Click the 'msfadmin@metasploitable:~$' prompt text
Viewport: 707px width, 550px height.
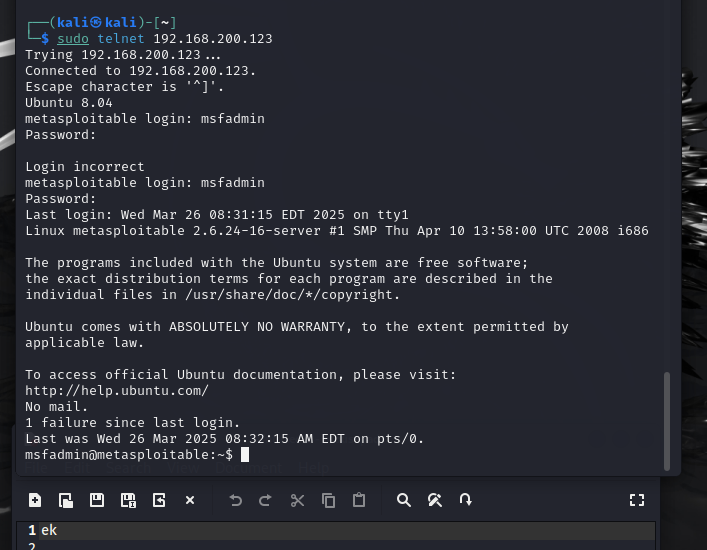[x=129, y=455]
